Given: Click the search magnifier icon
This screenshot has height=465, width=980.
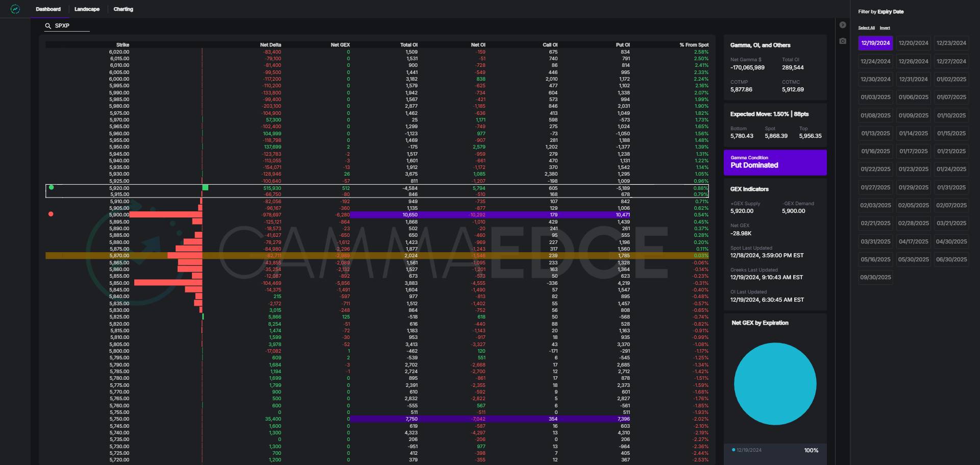Looking at the screenshot, I should pos(48,26).
